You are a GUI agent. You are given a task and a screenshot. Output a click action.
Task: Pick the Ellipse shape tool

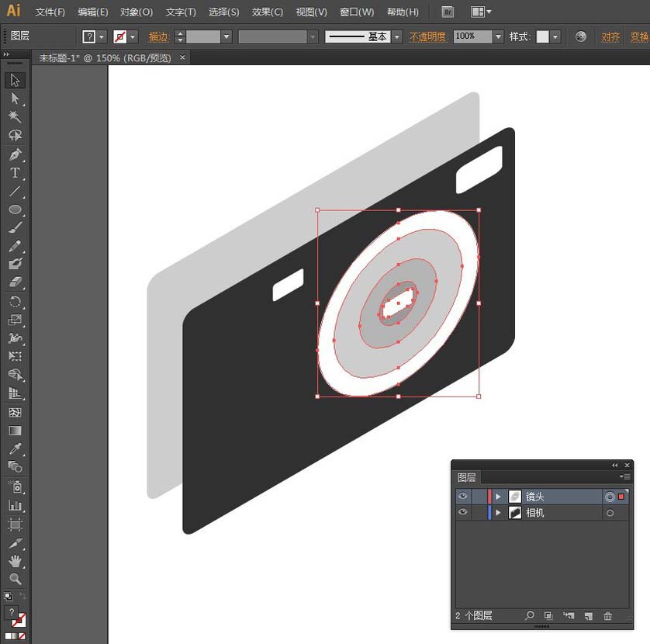pos(15,209)
